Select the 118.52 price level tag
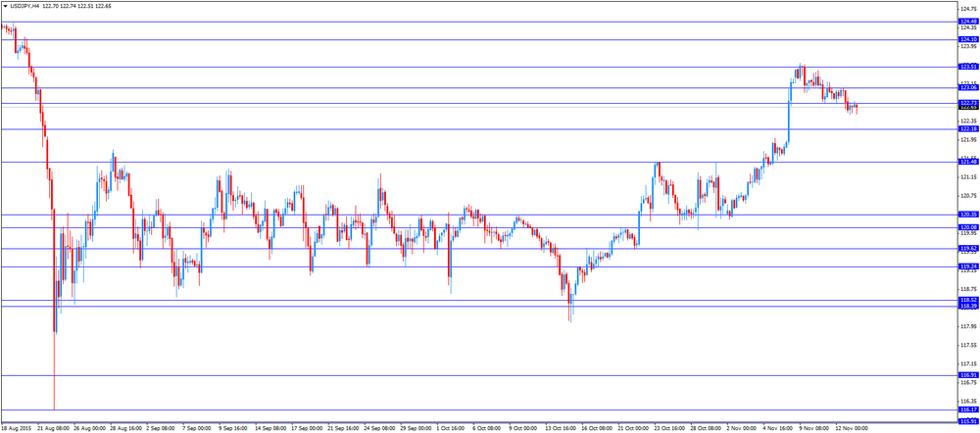This screenshot has width=980, height=433. coord(968,300)
